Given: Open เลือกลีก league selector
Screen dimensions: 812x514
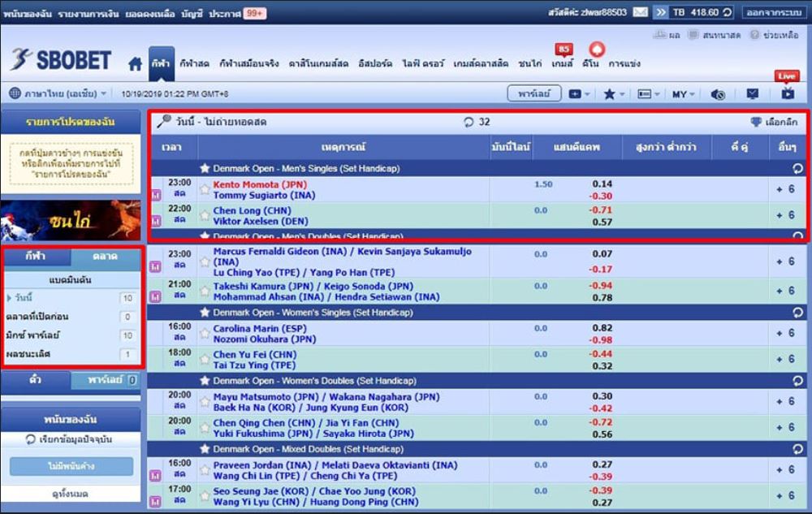Looking at the screenshot, I should [x=774, y=122].
